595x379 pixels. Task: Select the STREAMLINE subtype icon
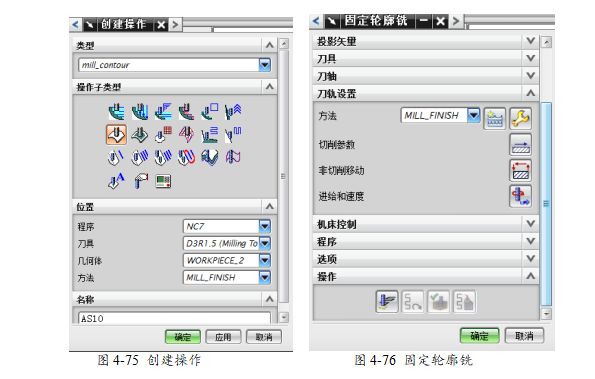[186, 135]
